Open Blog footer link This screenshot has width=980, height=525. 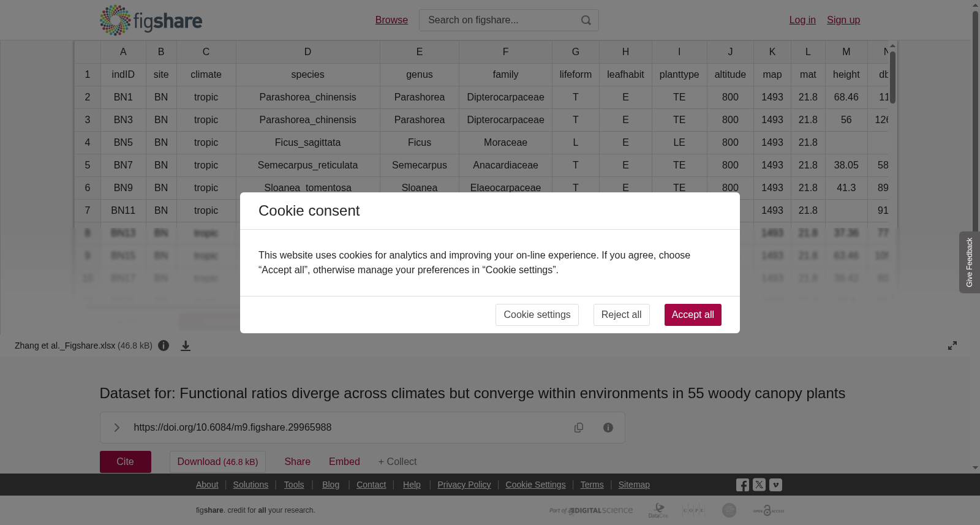pyautogui.click(x=331, y=485)
